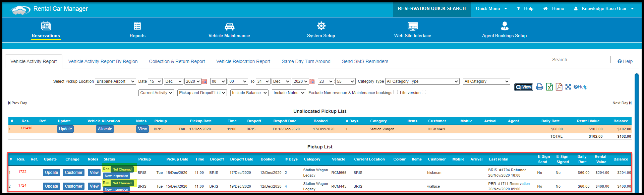Open the start day dropdown showing 15
This screenshot has width=644, height=195.
coord(155,81)
